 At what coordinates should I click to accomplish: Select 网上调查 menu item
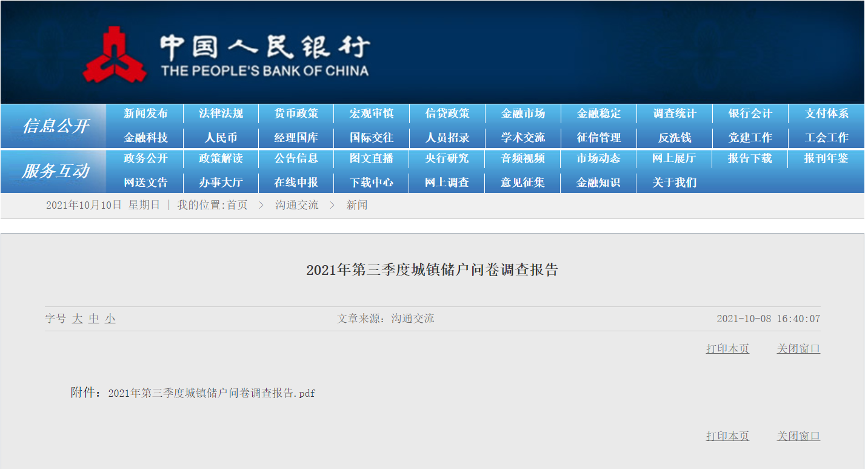[447, 183]
